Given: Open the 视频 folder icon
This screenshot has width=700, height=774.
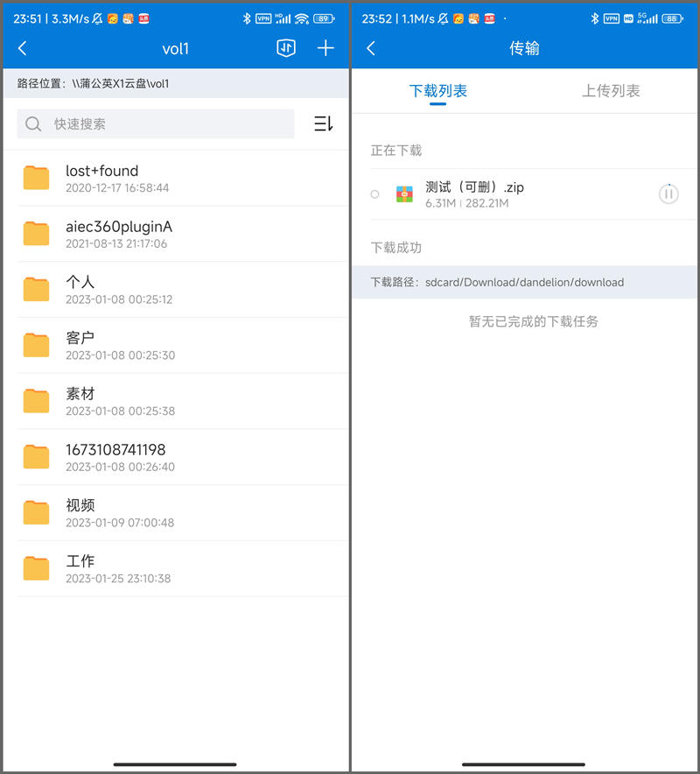Looking at the screenshot, I should tap(36, 512).
